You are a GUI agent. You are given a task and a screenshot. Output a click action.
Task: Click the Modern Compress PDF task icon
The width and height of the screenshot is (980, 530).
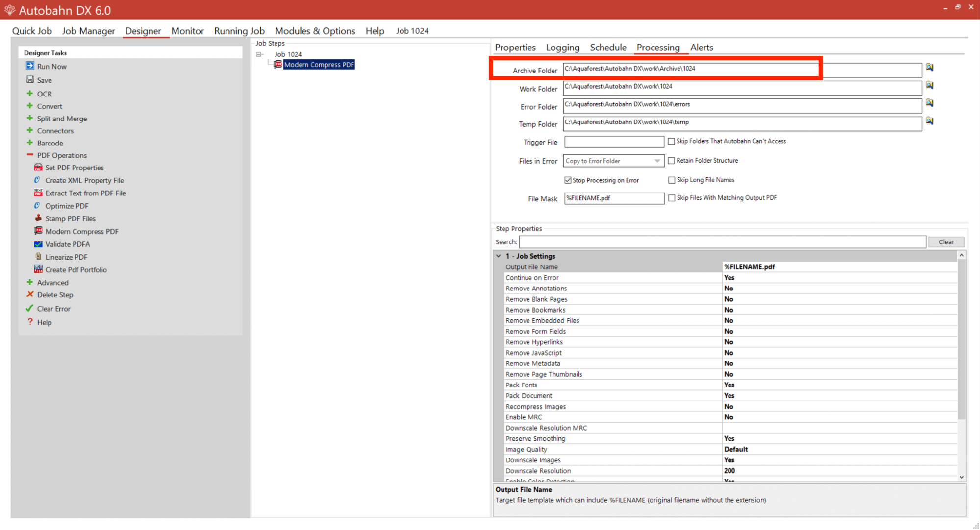click(x=38, y=231)
